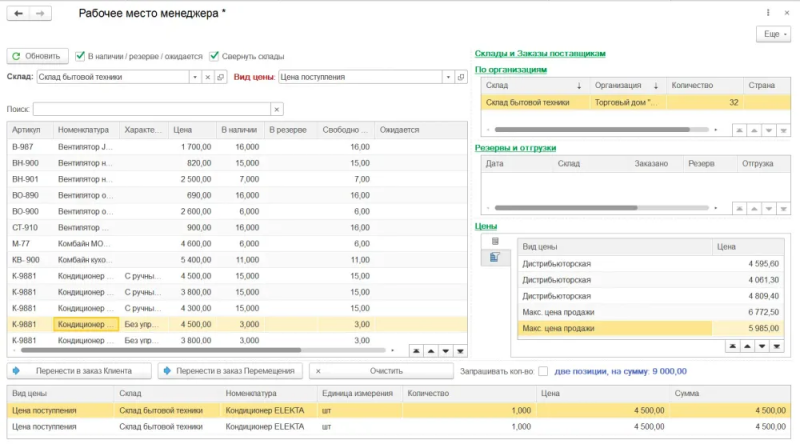Enable Запрашивать кол-во checkbox
Screen dimensions: 800x444
click(543, 371)
